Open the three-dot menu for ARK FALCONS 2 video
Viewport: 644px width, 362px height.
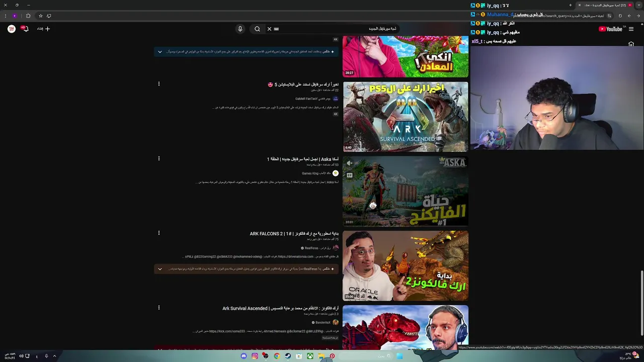pos(159,233)
